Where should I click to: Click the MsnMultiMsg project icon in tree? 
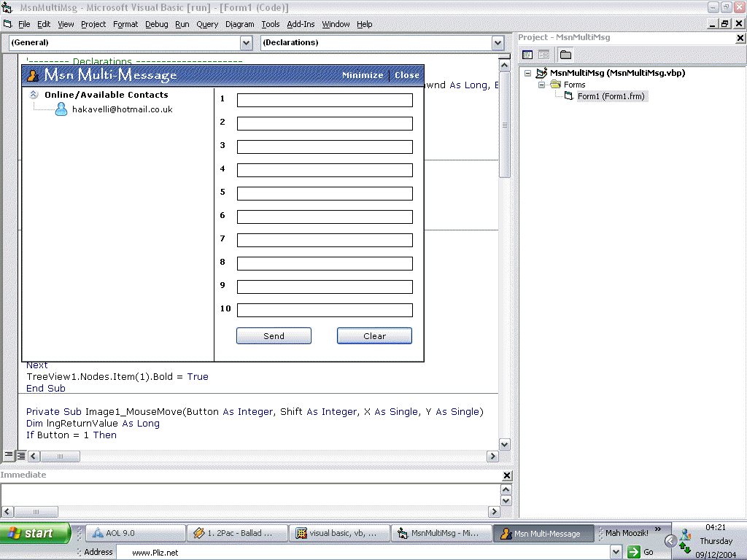click(541, 73)
